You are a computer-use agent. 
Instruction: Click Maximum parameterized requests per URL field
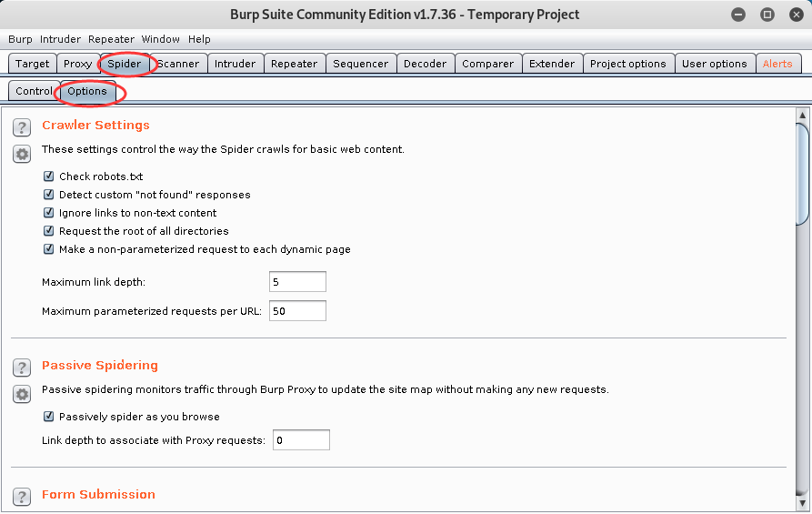pyautogui.click(x=297, y=311)
